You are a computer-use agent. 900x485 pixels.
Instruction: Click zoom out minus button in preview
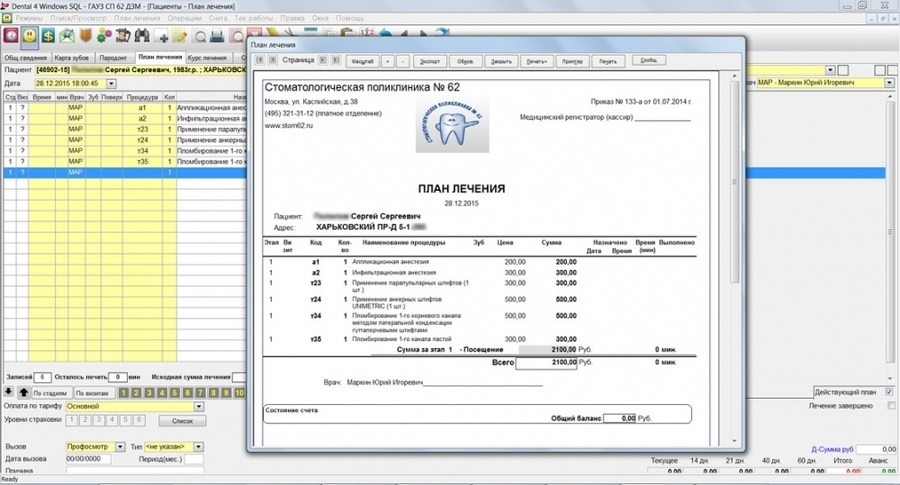(x=403, y=61)
